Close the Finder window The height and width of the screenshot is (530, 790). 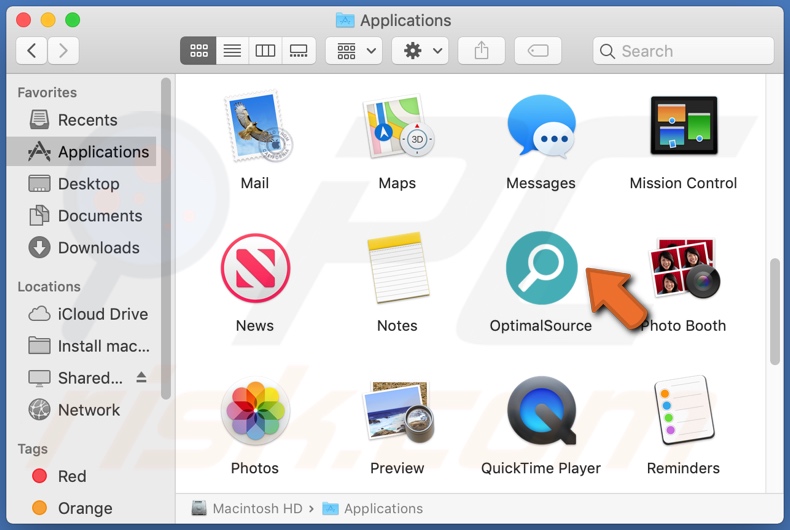[23, 20]
